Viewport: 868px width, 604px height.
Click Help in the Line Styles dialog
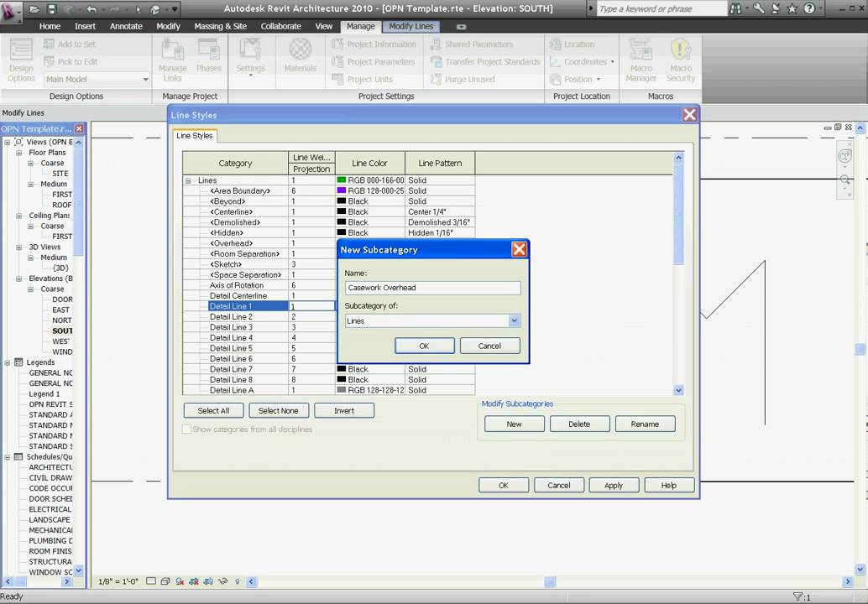click(x=669, y=485)
